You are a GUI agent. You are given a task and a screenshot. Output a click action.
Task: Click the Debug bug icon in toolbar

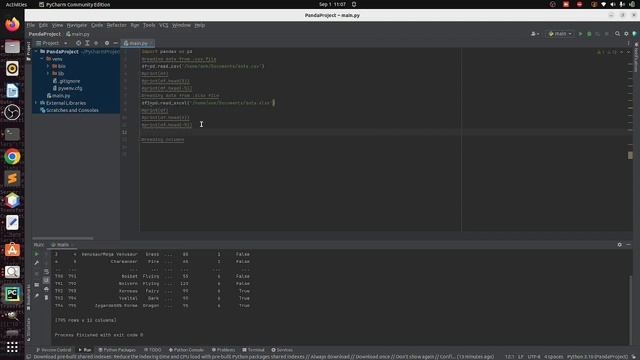(x=589, y=34)
